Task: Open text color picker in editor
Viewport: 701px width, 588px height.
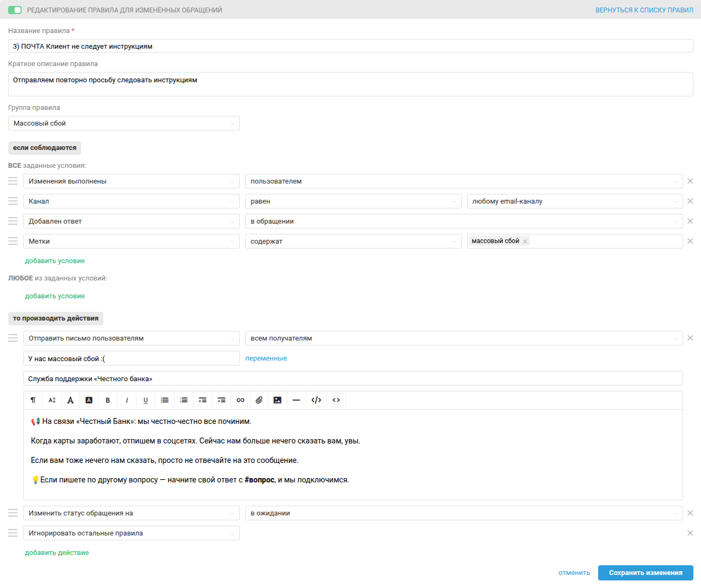Action: [70, 400]
